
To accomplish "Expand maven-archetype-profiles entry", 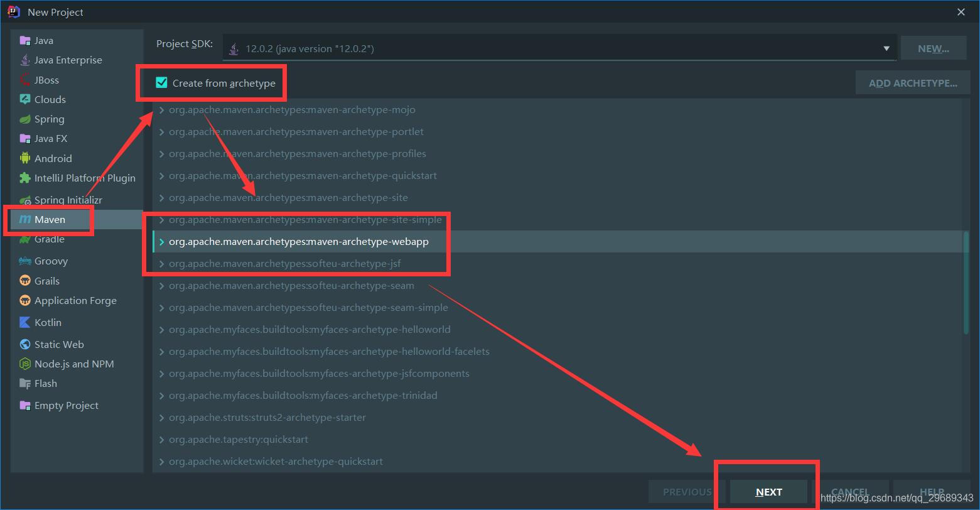I will pos(162,154).
